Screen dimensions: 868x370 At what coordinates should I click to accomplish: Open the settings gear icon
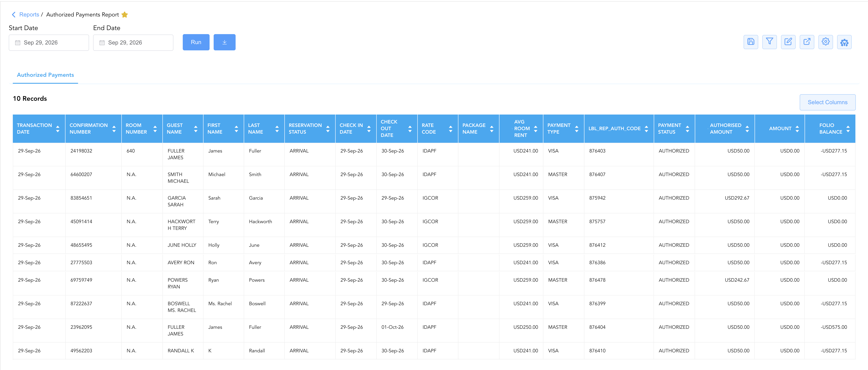pyautogui.click(x=826, y=42)
